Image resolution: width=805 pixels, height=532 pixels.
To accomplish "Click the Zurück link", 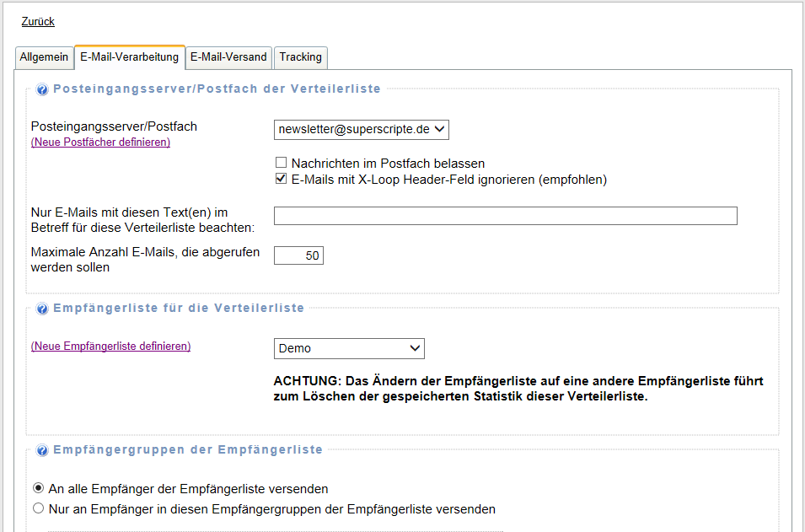I will (x=38, y=22).
